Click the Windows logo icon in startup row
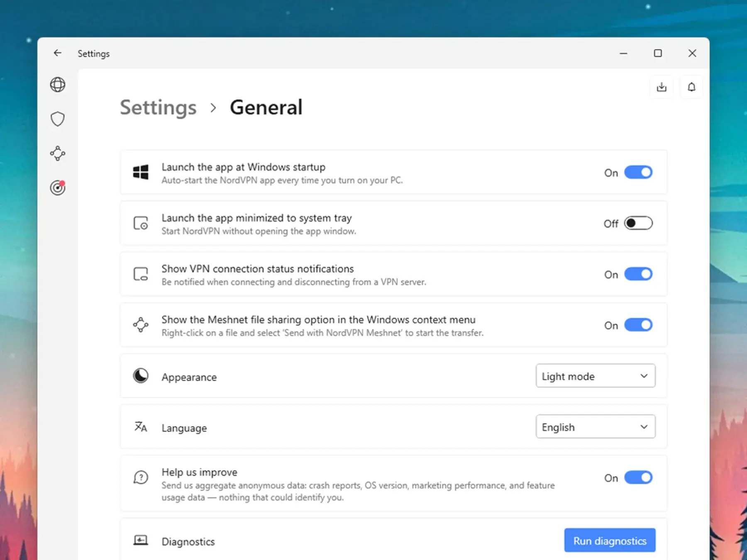 (141, 172)
